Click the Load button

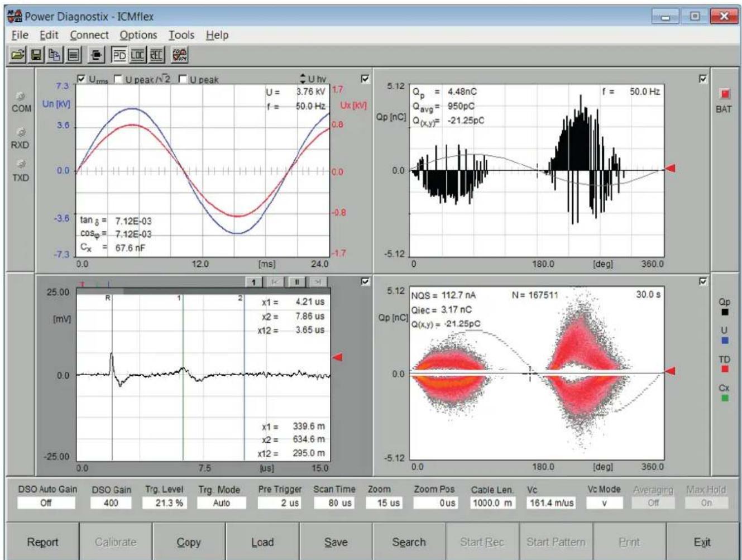[x=262, y=542]
